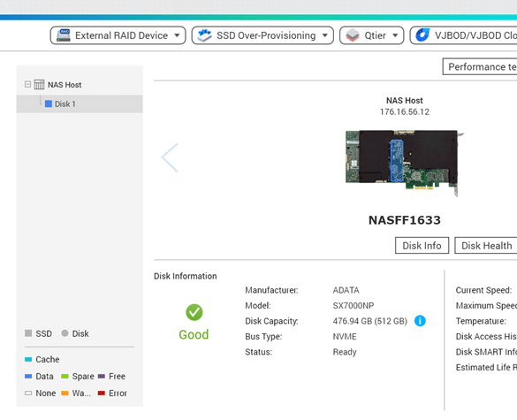
Task: Click the NAS Host title above image
Action: 405,100
